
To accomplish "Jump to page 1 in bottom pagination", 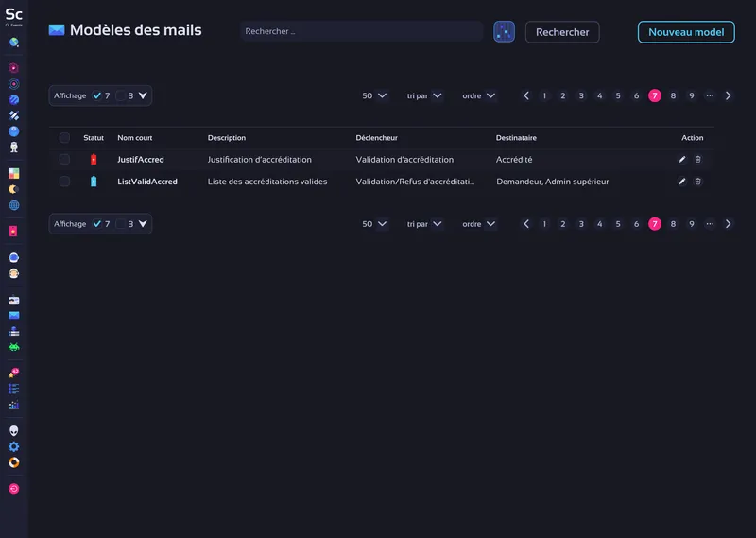I will click(544, 224).
